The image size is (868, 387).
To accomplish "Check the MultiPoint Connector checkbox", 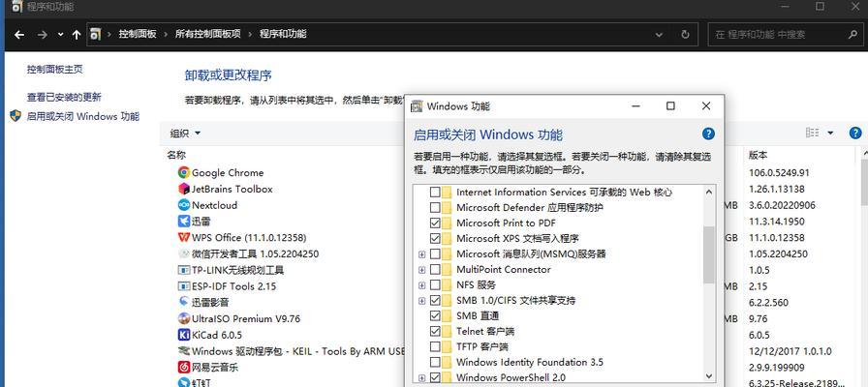I will tap(435, 270).
